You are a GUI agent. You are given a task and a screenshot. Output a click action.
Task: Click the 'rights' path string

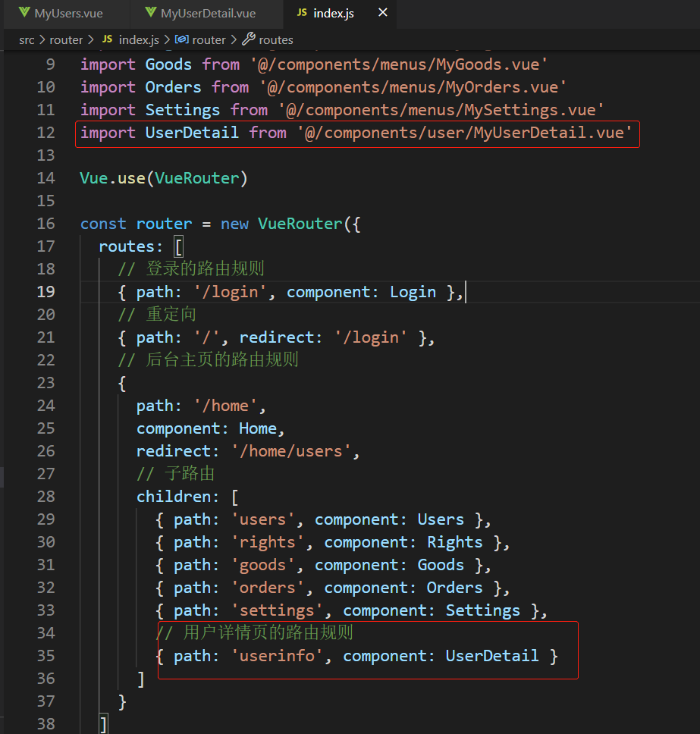click(x=268, y=542)
